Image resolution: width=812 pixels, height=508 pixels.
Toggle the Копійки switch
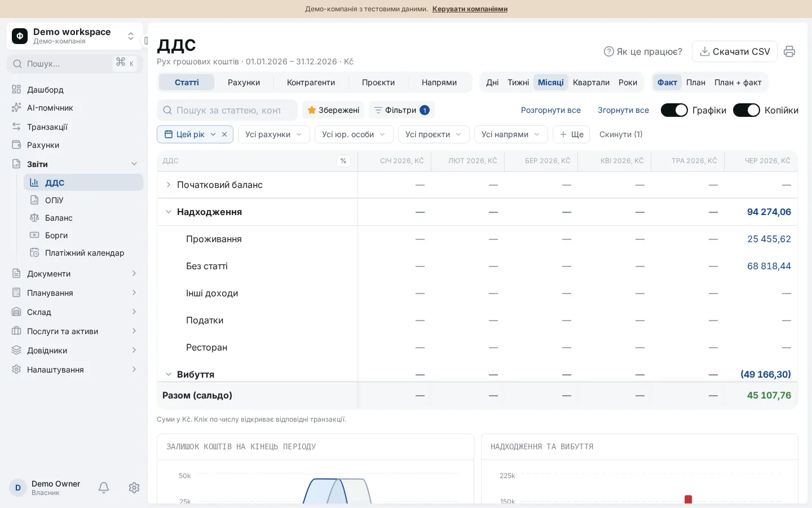click(x=747, y=110)
